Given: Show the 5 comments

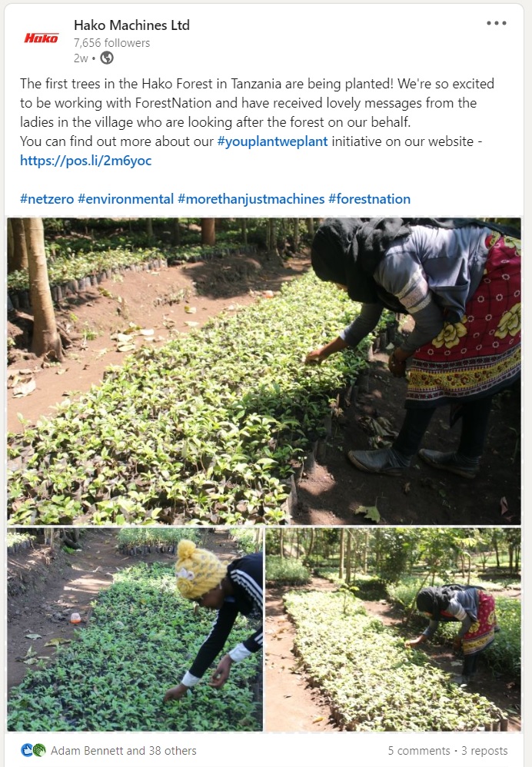Looking at the screenshot, I should point(419,750).
